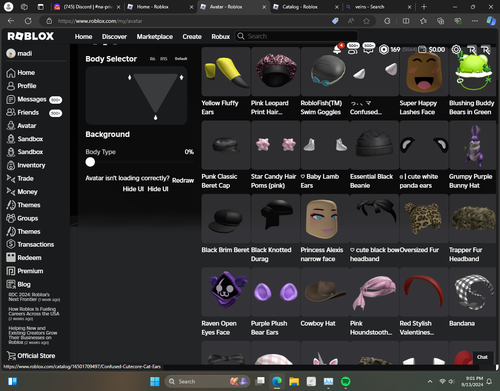Open madi profile name in sidebar
The width and height of the screenshot is (500, 391).
(x=25, y=53)
